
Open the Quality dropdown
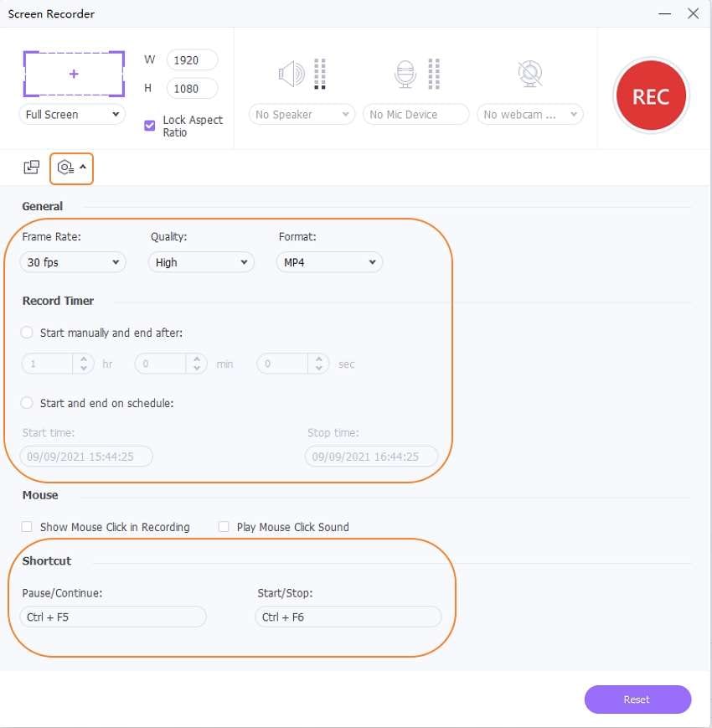coord(201,262)
